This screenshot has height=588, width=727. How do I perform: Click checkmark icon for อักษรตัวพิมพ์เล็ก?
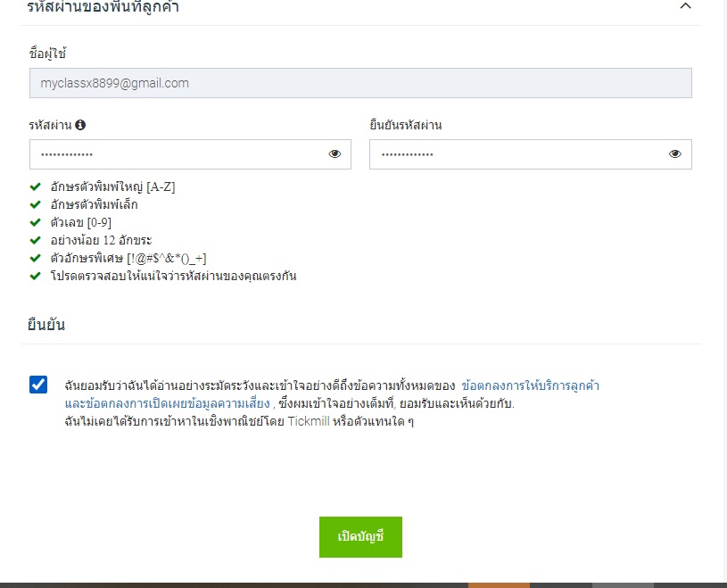35,205
